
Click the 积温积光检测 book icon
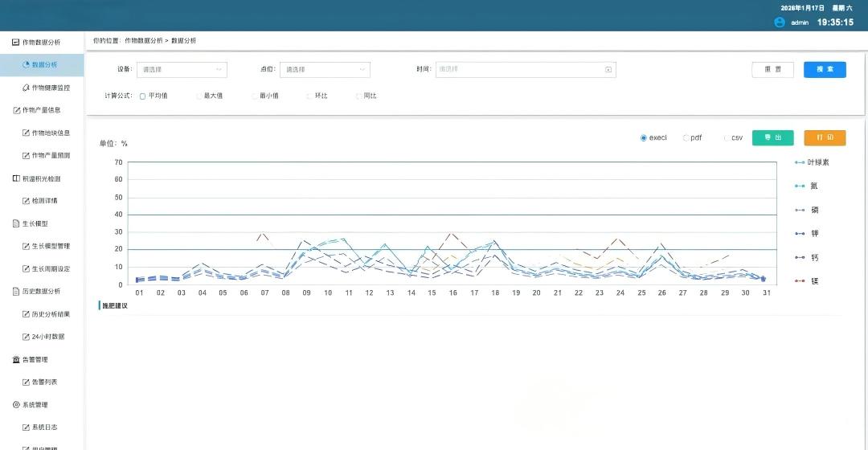coord(16,178)
